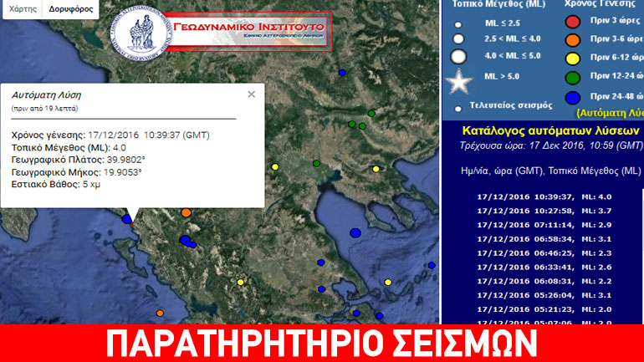Click the ML > 5.0 star icon

tap(459, 81)
